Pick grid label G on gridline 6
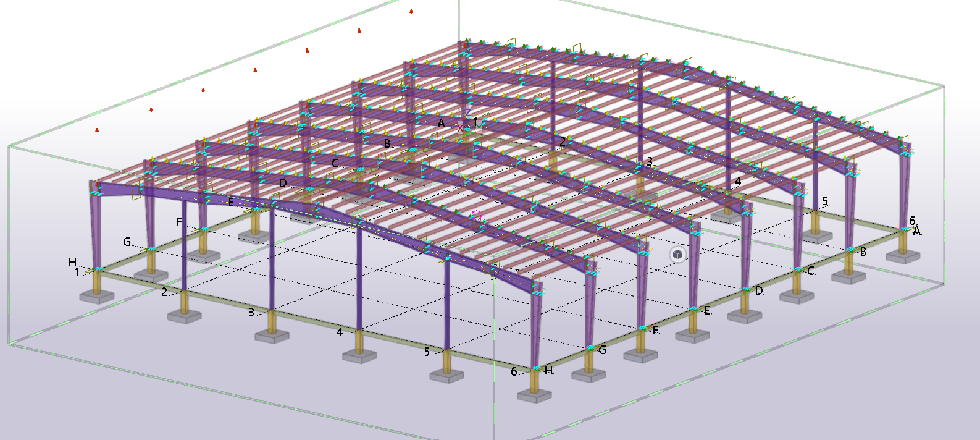This screenshot has height=440, width=980. click(602, 350)
